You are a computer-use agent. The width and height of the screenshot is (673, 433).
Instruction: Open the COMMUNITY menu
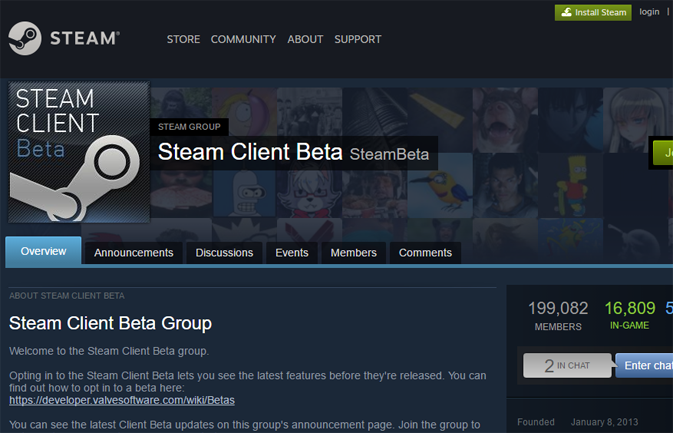243,39
